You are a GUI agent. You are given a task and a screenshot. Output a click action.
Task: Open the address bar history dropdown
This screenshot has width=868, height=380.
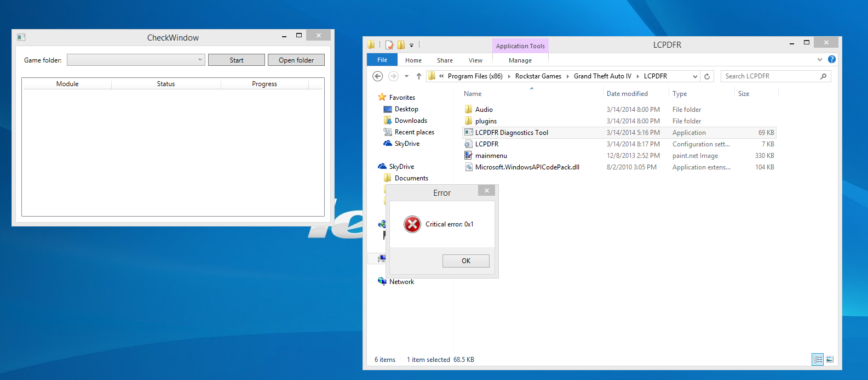click(695, 76)
